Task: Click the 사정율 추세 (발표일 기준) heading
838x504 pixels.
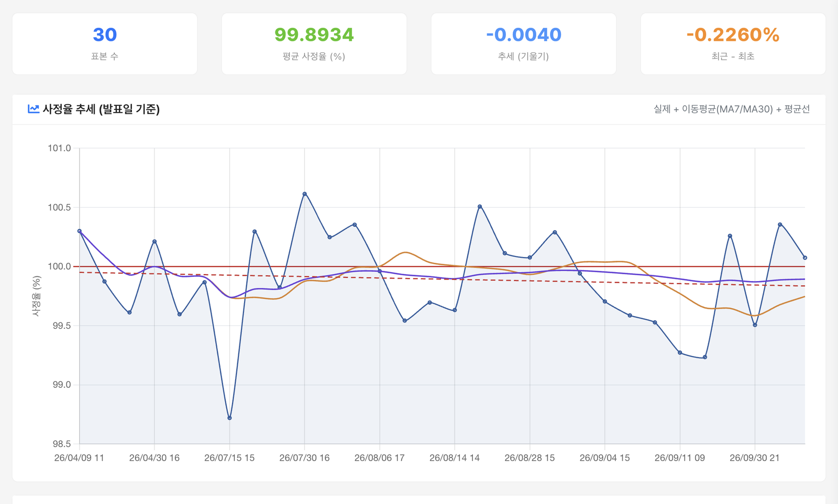Action: 101,109
